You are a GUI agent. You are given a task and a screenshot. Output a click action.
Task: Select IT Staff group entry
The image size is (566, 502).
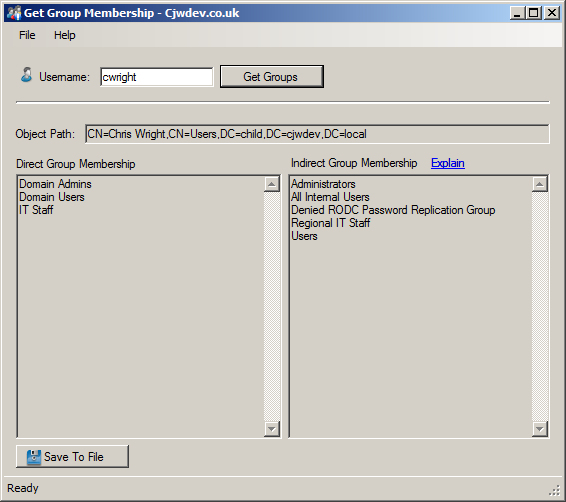click(x=36, y=210)
